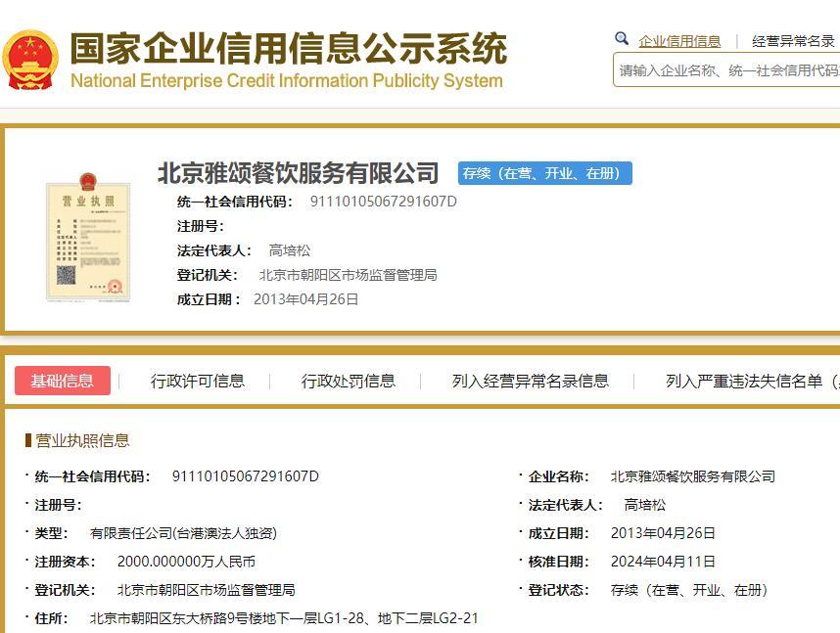This screenshot has height=633, width=840.
Task: Click the header 注册号 label
Action: [201, 227]
